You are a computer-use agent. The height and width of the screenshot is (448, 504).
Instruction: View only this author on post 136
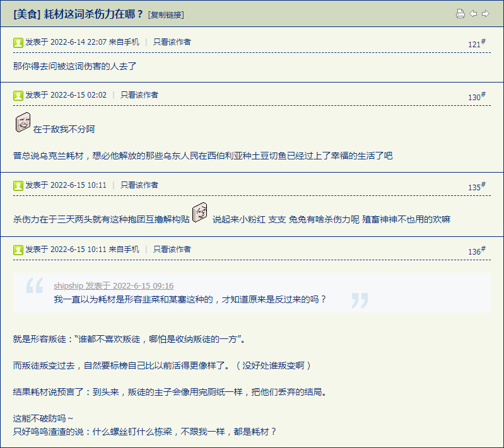pos(172,250)
